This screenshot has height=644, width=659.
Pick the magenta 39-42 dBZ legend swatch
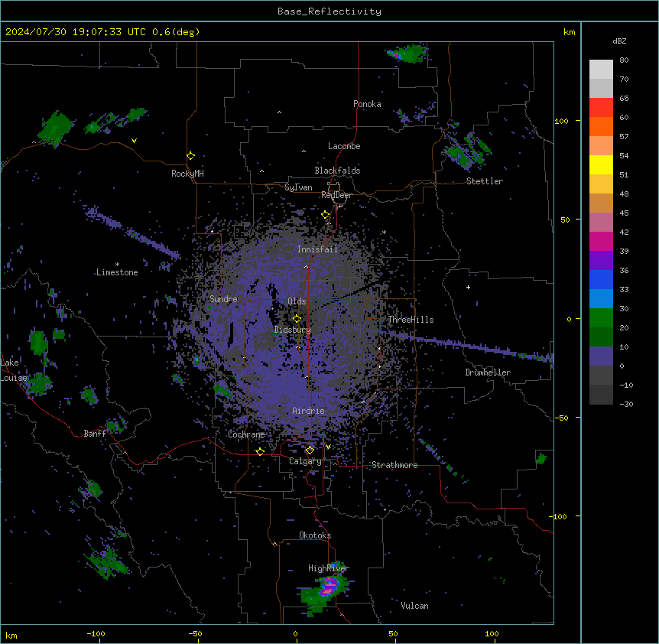601,241
